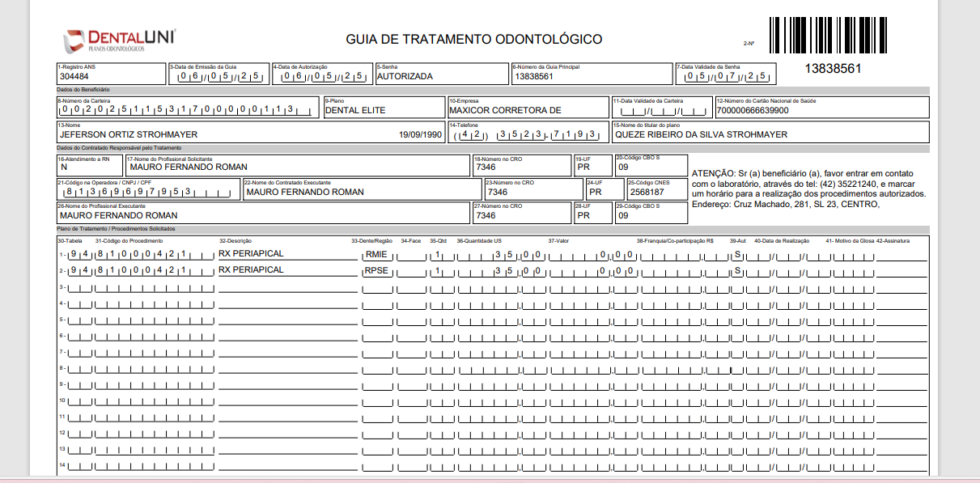Select RX PERIAPICAL in row 2
980x483 pixels.
[x=251, y=269]
